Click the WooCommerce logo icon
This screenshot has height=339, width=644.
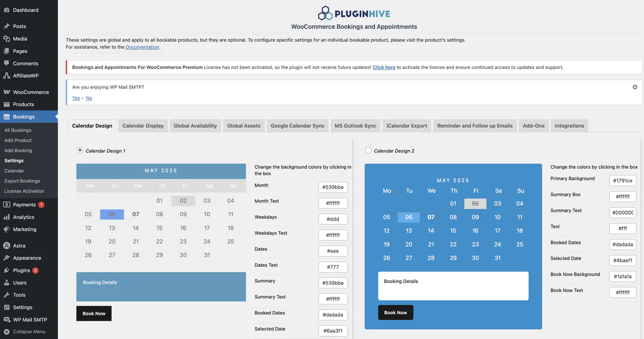click(7, 92)
